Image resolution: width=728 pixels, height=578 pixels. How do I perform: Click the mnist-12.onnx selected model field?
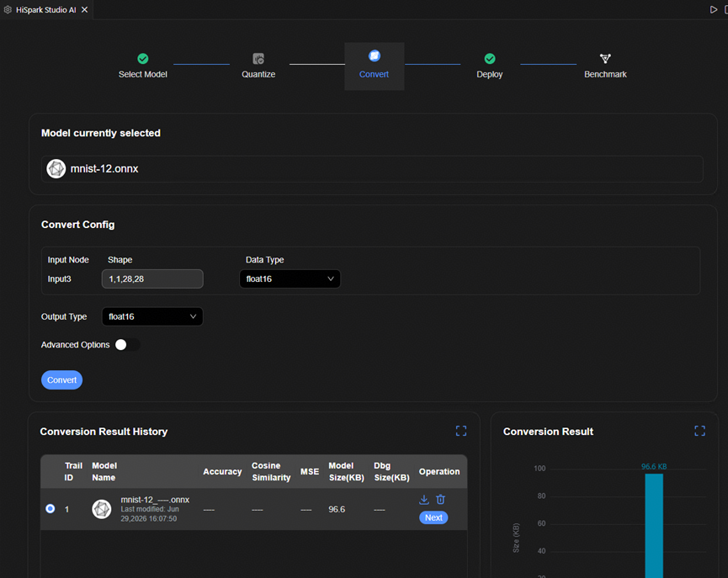click(372, 169)
